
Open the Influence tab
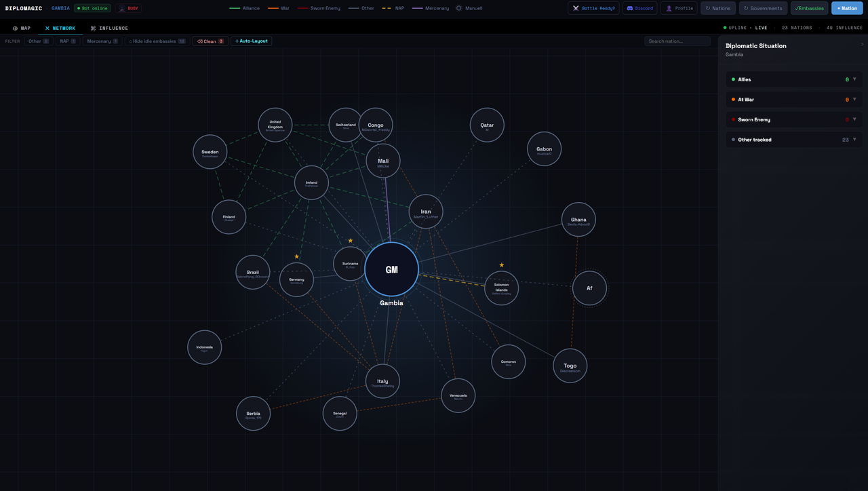pyautogui.click(x=109, y=28)
